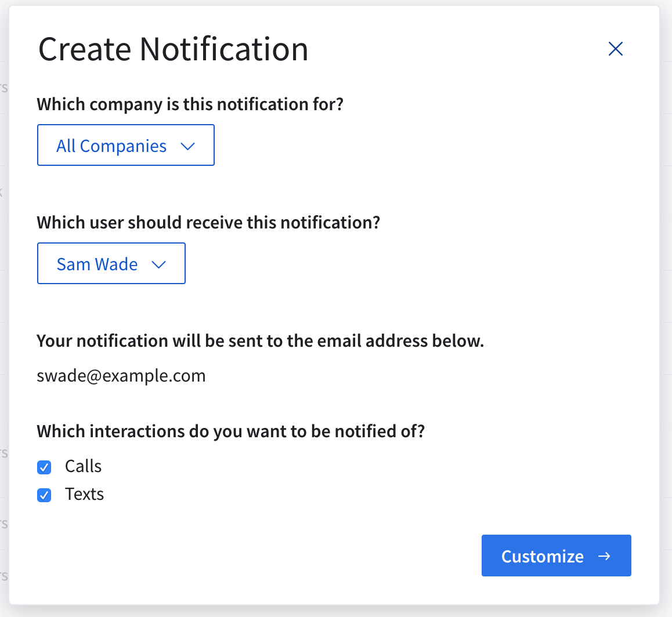Select the Customize button to proceed
Screen dimensions: 672x617
click(x=555, y=556)
